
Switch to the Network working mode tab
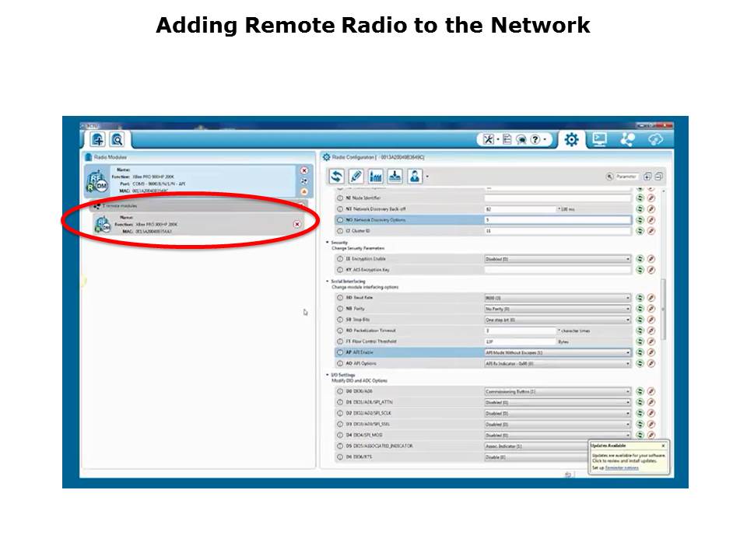(627, 139)
